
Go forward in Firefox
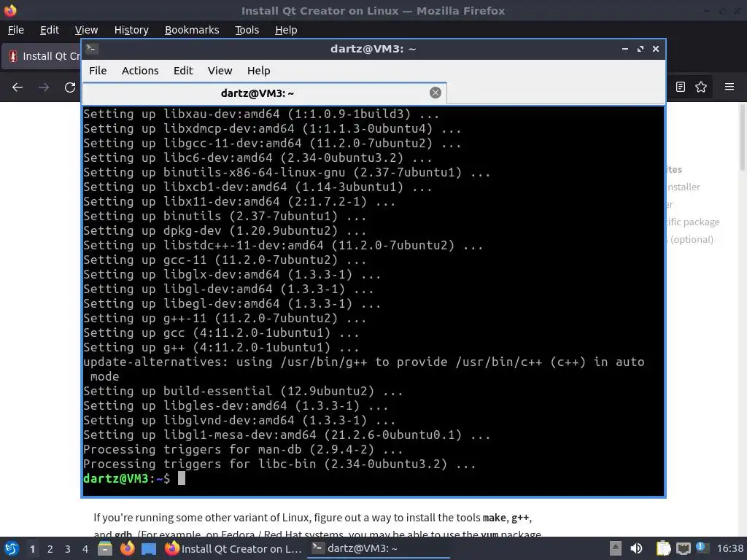click(44, 87)
